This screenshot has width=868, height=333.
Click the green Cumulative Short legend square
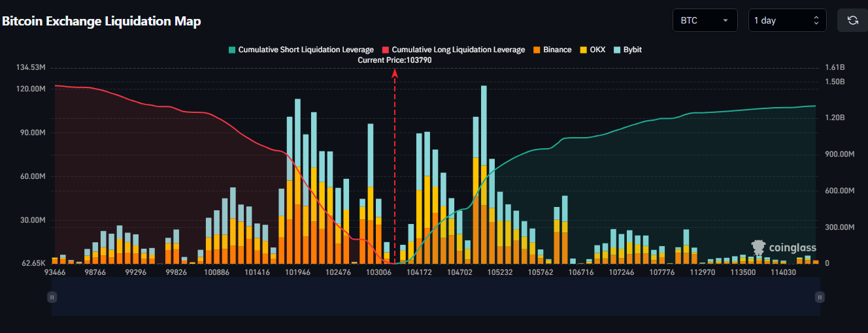(x=231, y=50)
